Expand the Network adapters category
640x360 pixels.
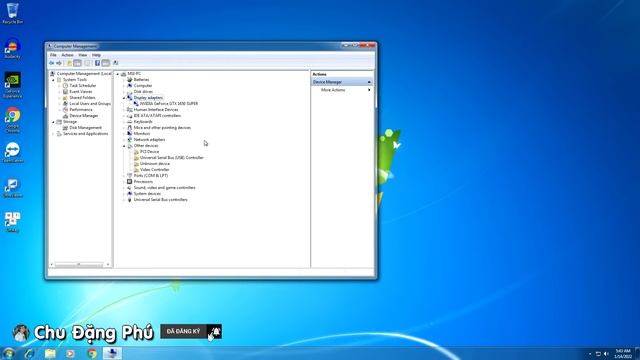pyautogui.click(x=124, y=140)
